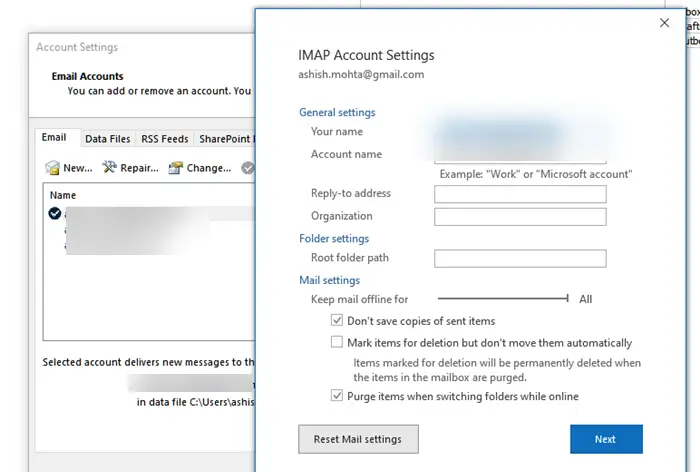Click the ashish.mohta@gmail.com address text

point(361,74)
